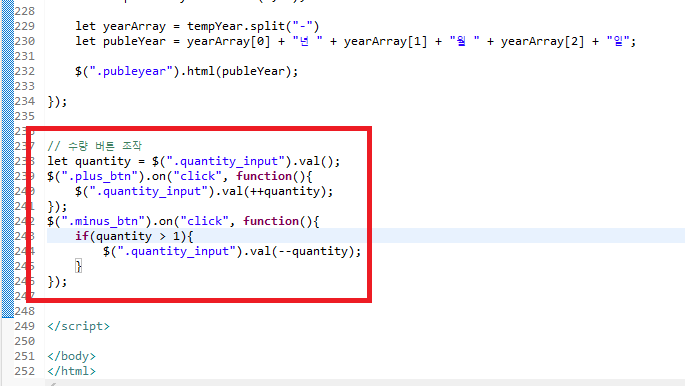
Task: Click the highlighted closing brace '}' of if block
Action: click(x=78, y=266)
